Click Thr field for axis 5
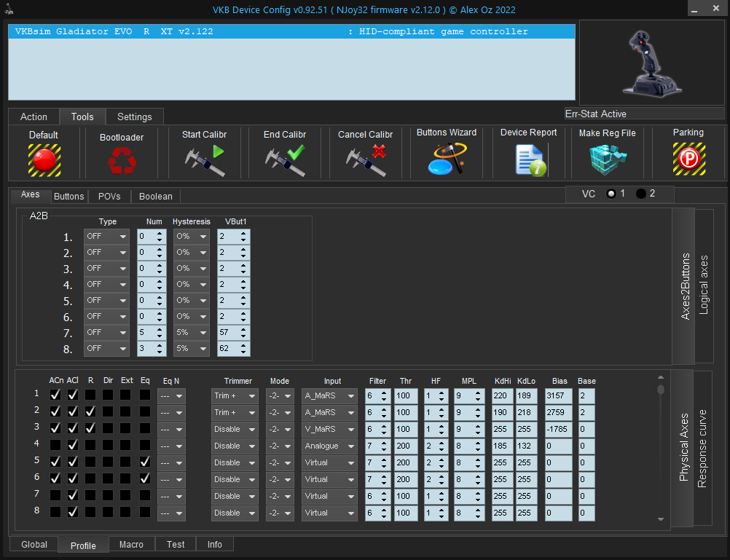The image size is (730, 560). pyautogui.click(x=406, y=463)
